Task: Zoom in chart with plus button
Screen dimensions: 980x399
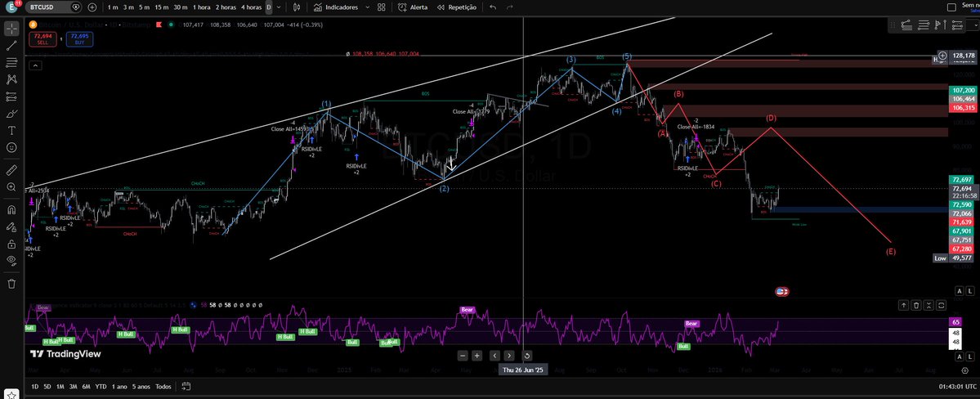Action: pos(477,355)
